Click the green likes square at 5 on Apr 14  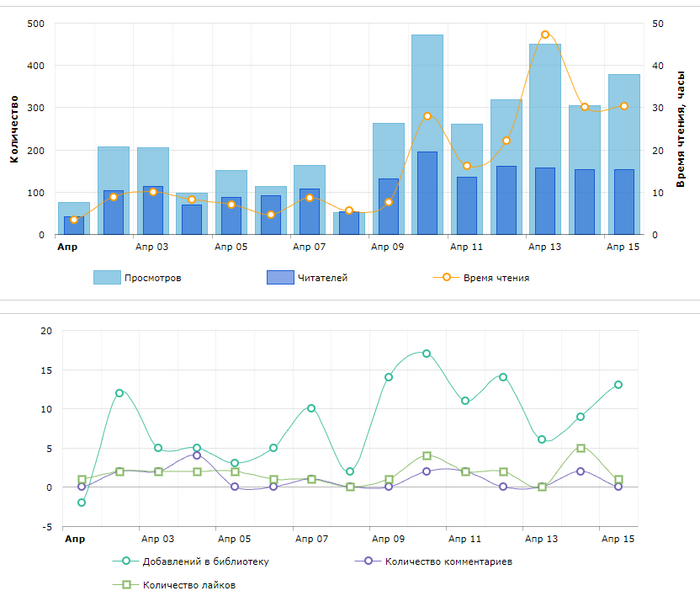tap(581, 448)
